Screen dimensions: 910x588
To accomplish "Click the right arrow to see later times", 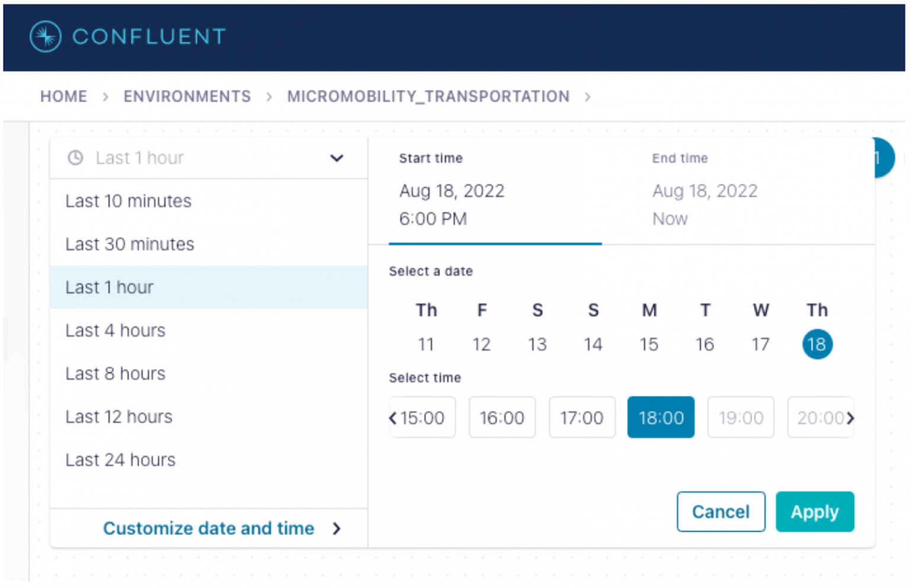I will click(851, 417).
